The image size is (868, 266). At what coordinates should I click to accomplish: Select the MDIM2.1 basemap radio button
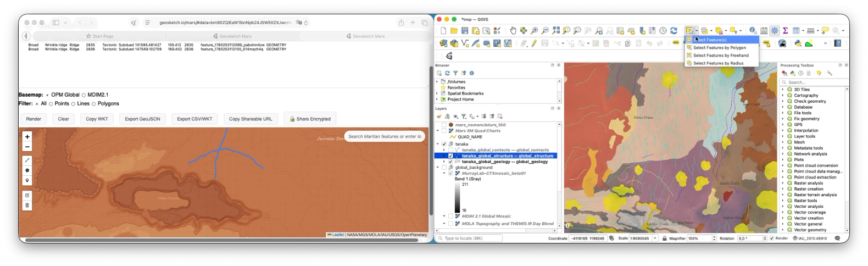pos(84,95)
